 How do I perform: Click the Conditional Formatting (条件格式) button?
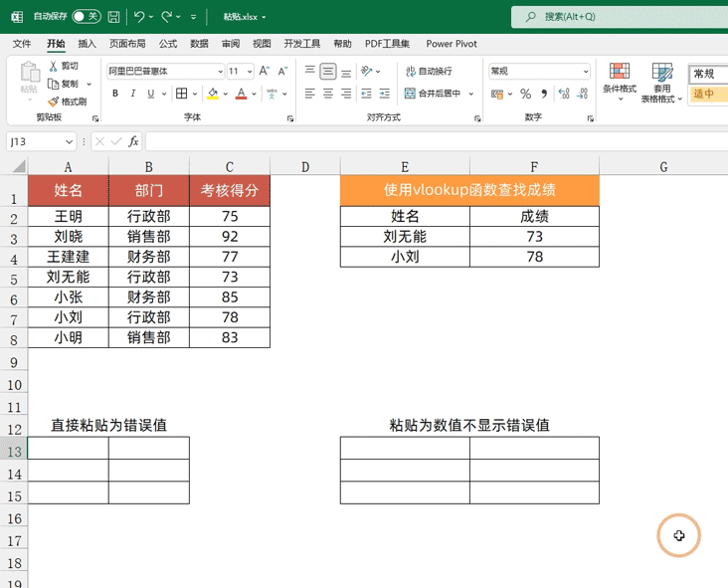[x=619, y=80]
